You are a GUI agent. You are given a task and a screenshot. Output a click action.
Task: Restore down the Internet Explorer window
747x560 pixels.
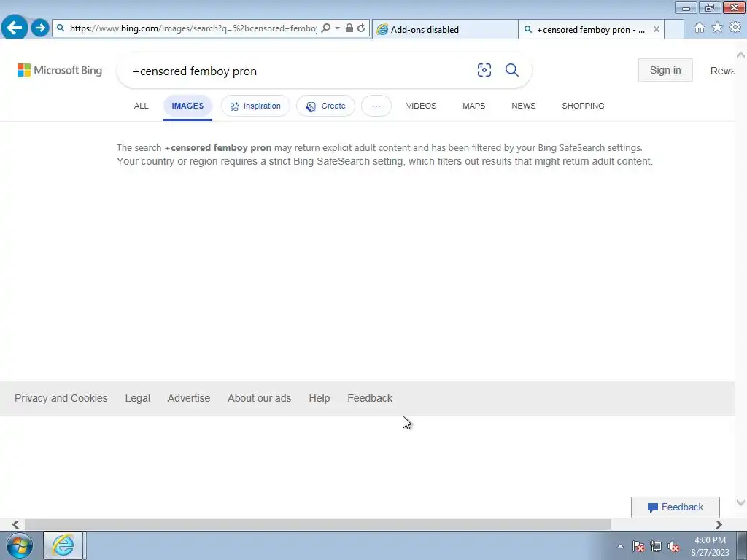pos(710,7)
